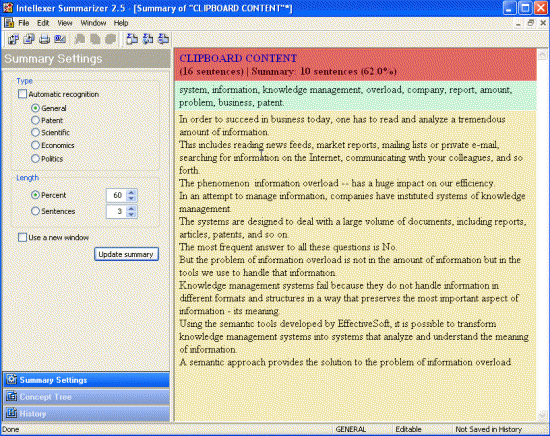Click the Concept Tree panel icon

12,396
